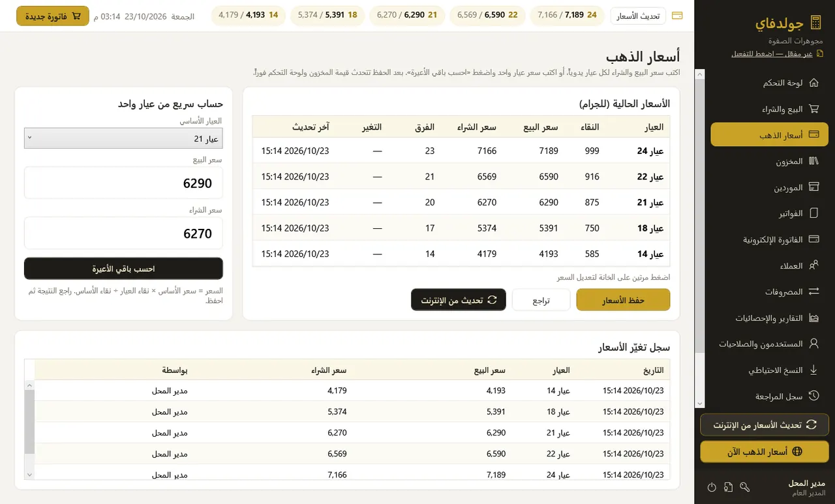Click تحديث من الإنترنت below the prices table

(x=459, y=300)
